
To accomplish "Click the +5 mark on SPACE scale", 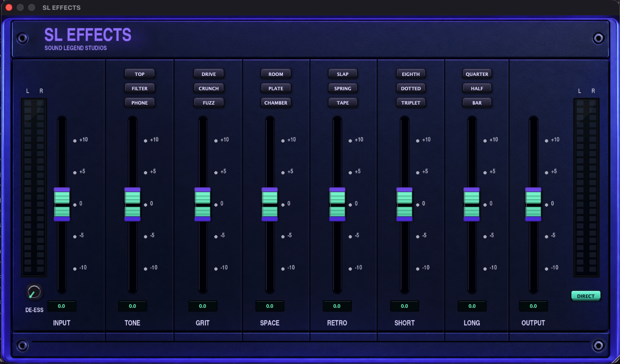I will 290,172.
